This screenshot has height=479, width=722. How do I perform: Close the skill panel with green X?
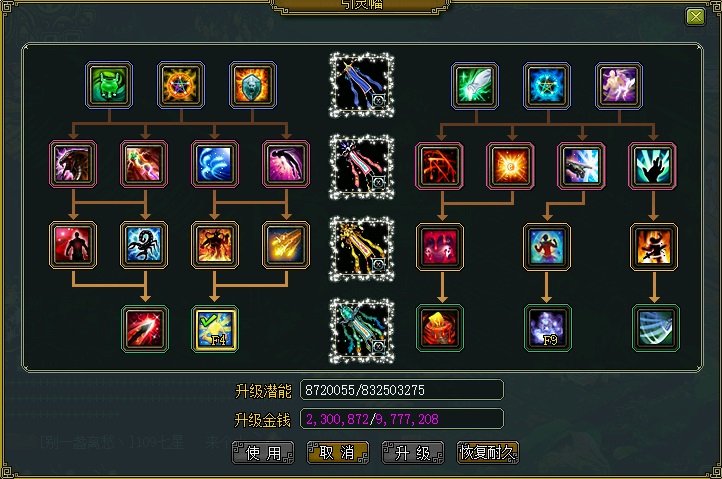click(695, 17)
